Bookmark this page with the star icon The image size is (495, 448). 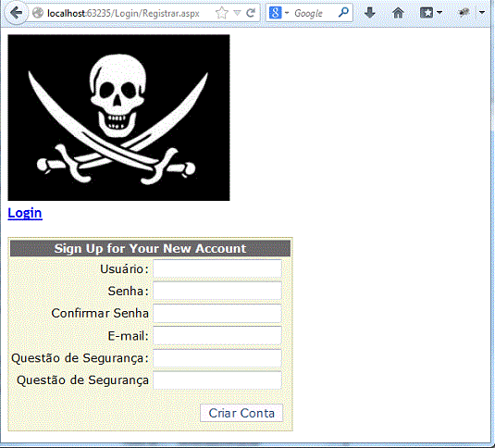click(x=222, y=13)
